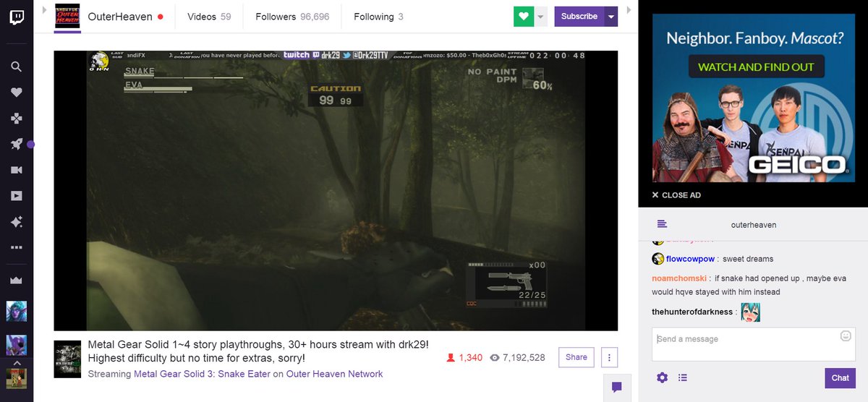Open the Following 3 tab
This screenshot has width=868, height=402.
pyautogui.click(x=378, y=17)
